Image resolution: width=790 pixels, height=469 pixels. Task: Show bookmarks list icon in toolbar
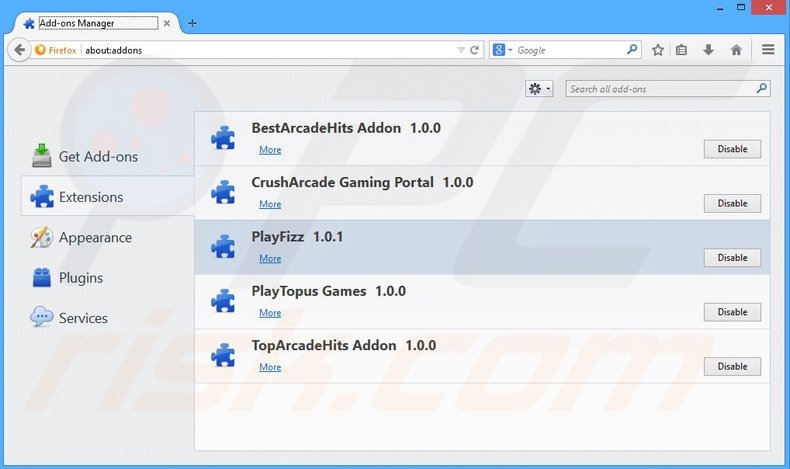click(681, 50)
